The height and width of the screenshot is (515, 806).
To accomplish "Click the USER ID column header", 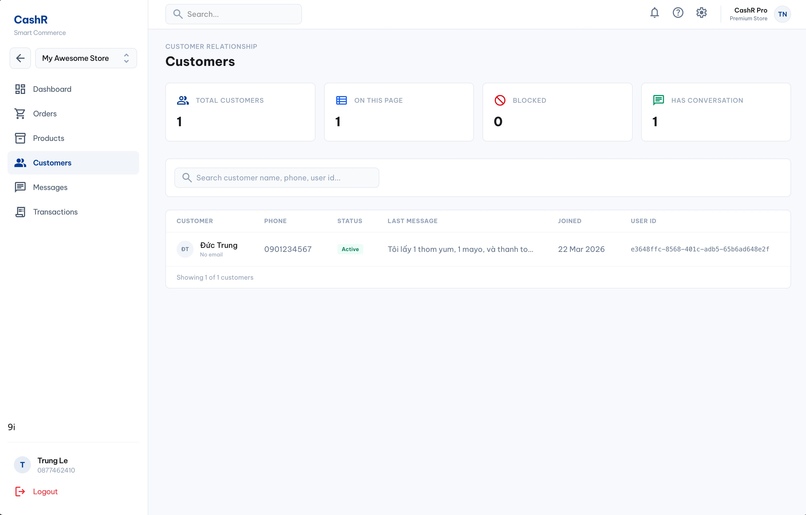I will click(644, 221).
